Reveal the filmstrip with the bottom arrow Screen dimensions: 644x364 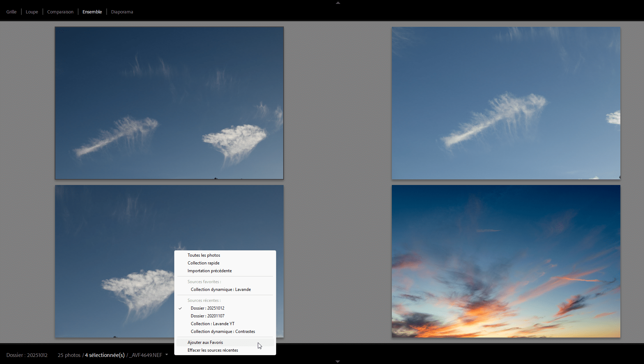[x=338, y=362]
